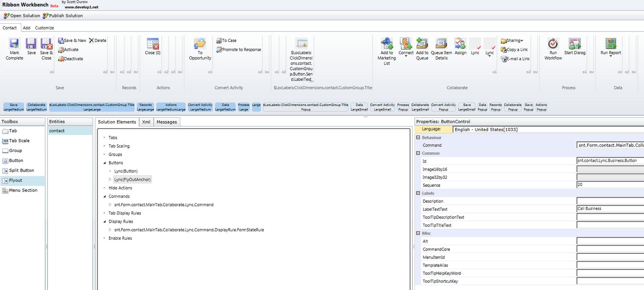644x290 pixels.
Task: Click the To Opportunity icon
Action: 200,43
